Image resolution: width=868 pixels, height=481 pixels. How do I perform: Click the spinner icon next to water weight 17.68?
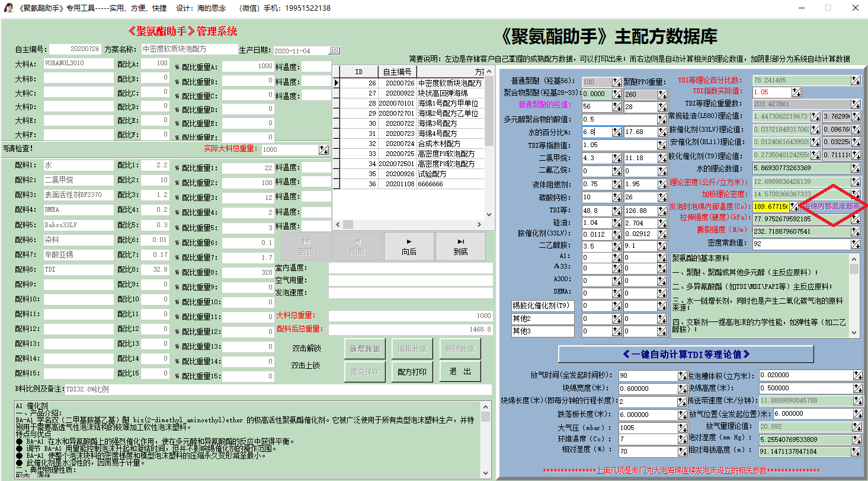tap(662, 132)
